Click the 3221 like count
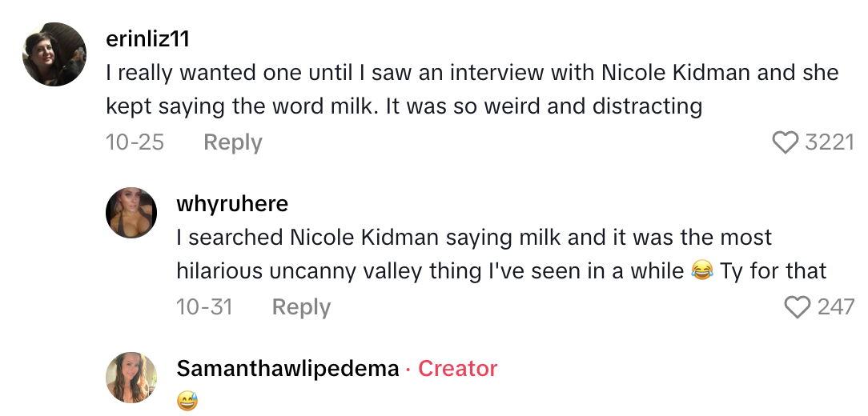Viewport: 868px width, 416px height. (x=829, y=142)
